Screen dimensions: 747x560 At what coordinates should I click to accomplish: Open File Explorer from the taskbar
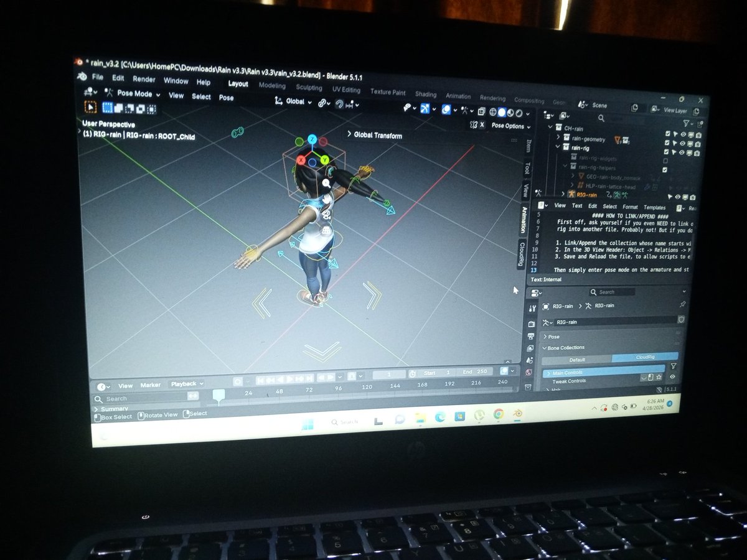(420, 417)
